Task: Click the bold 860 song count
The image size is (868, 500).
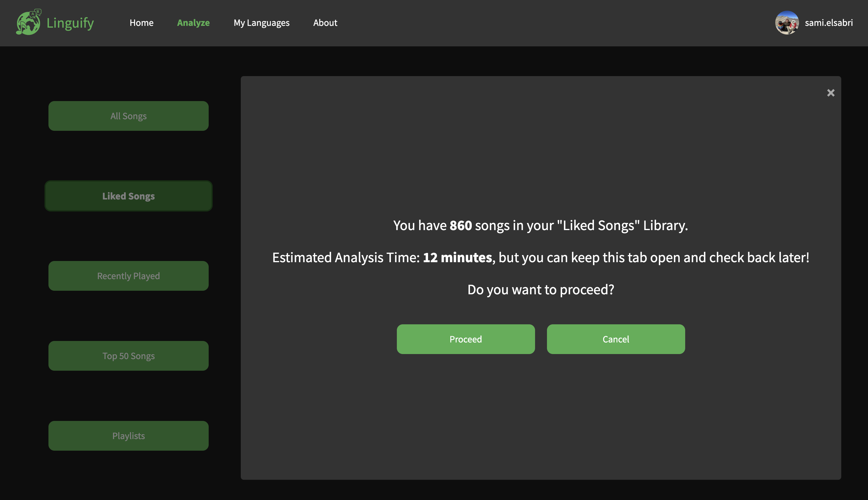Action: 460,226
